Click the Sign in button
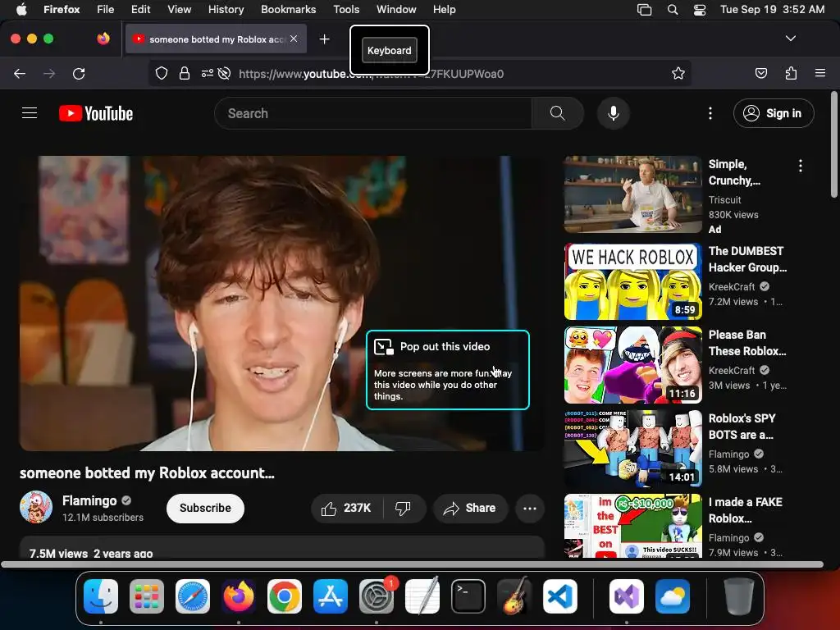This screenshot has height=630, width=840. click(774, 113)
